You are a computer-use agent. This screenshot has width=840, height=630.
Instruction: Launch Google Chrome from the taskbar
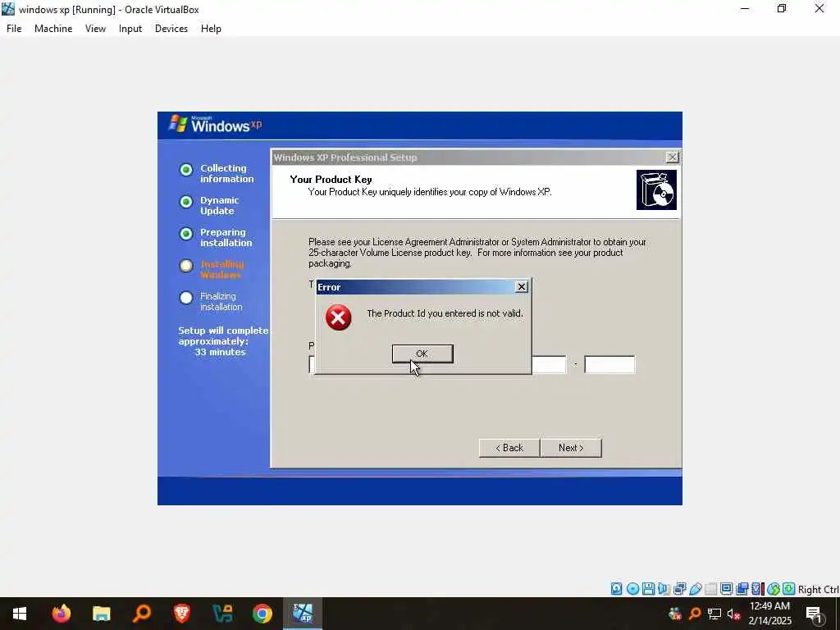pos(262,614)
